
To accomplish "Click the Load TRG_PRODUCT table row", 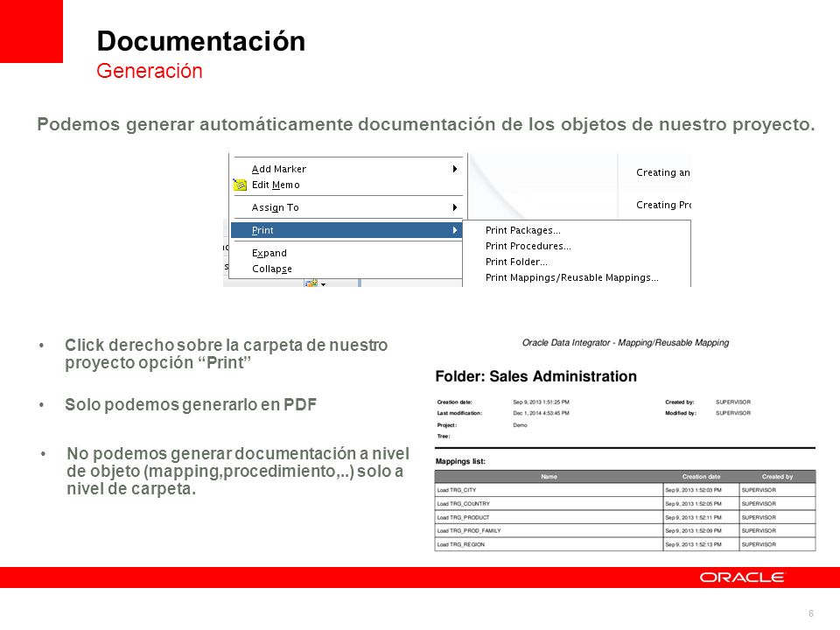I will [x=625, y=517].
